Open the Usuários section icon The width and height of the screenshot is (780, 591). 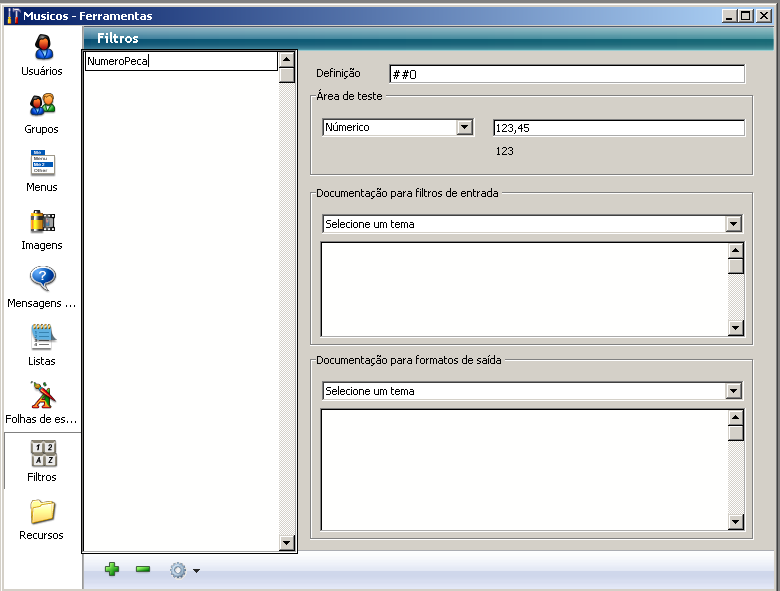(x=42, y=48)
